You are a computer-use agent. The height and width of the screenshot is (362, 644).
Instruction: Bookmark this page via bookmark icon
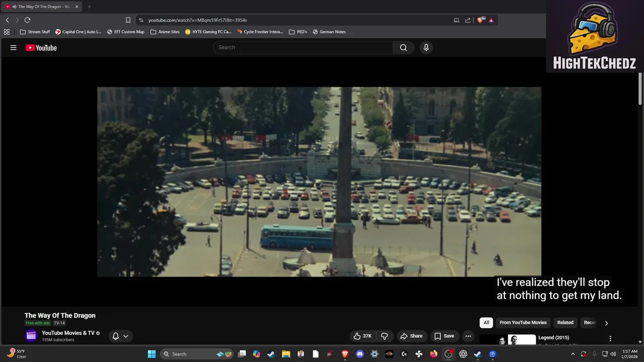point(128,20)
